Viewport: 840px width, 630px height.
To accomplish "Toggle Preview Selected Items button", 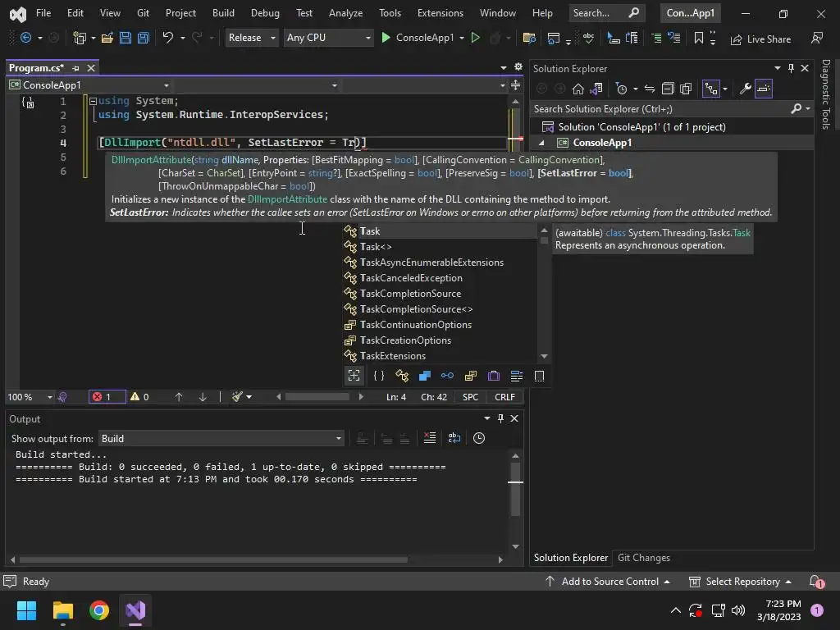I will click(764, 89).
